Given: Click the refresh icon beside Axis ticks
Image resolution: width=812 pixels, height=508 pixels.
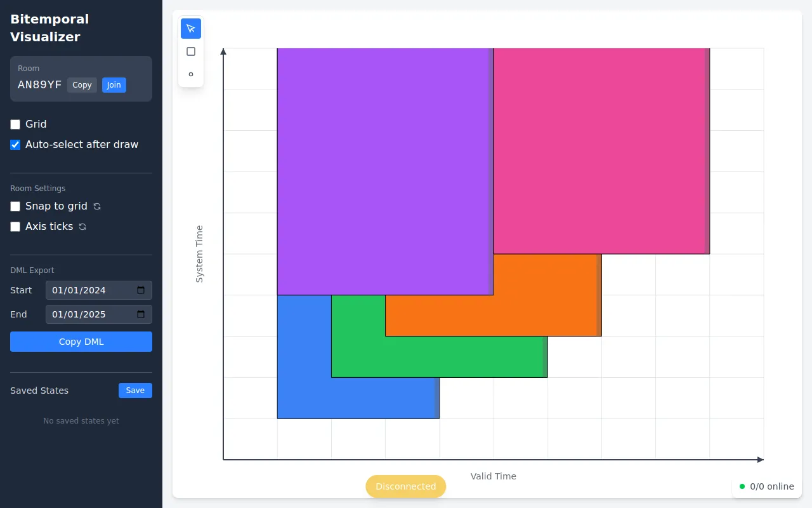Looking at the screenshot, I should (82, 226).
